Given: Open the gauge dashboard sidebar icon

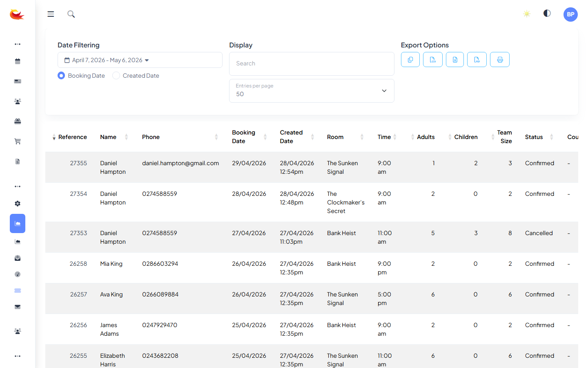Looking at the screenshot, I should [x=18, y=274].
